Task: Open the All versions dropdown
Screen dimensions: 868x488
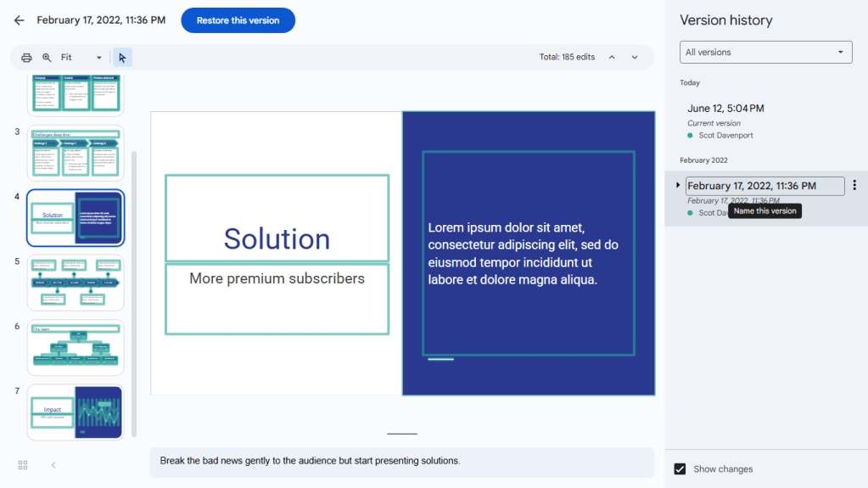Action: click(765, 53)
